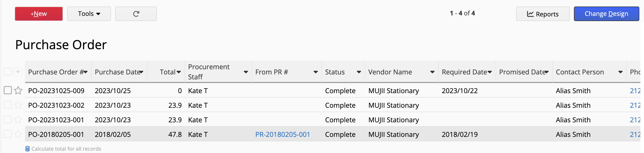Click the calculator icon below the table
This screenshot has height=153, width=644.
click(27, 149)
